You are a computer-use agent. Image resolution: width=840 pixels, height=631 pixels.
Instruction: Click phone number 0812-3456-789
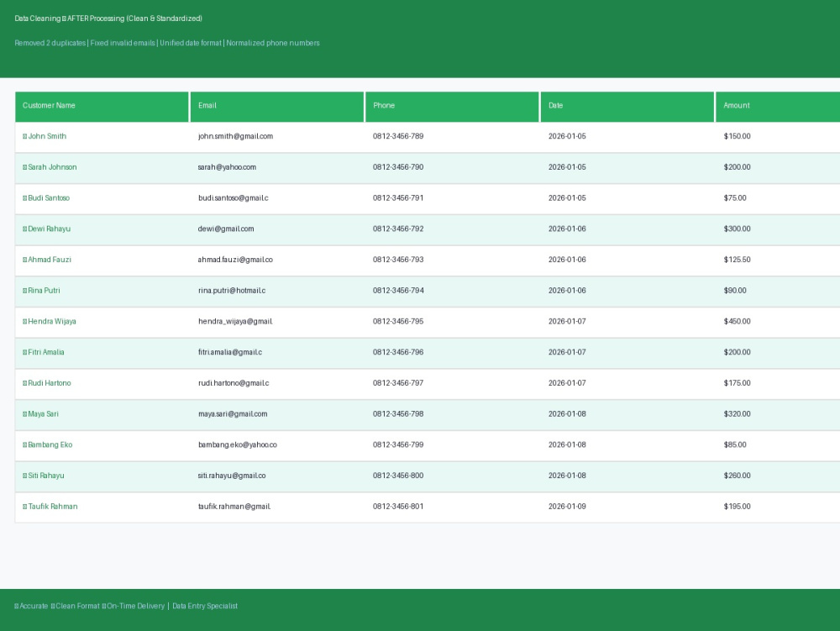(x=398, y=137)
